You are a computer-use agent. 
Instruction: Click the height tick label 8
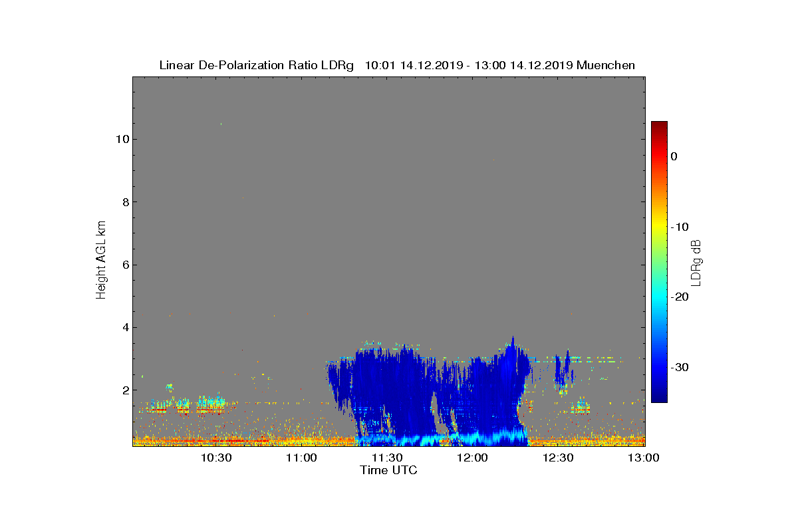124,202
